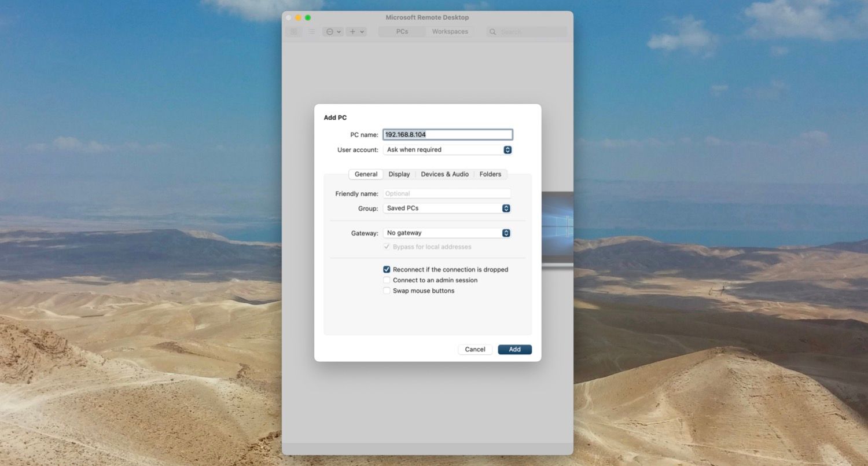Toggle Bypass for local addresses checkbox
868x466 pixels.
[x=387, y=247]
